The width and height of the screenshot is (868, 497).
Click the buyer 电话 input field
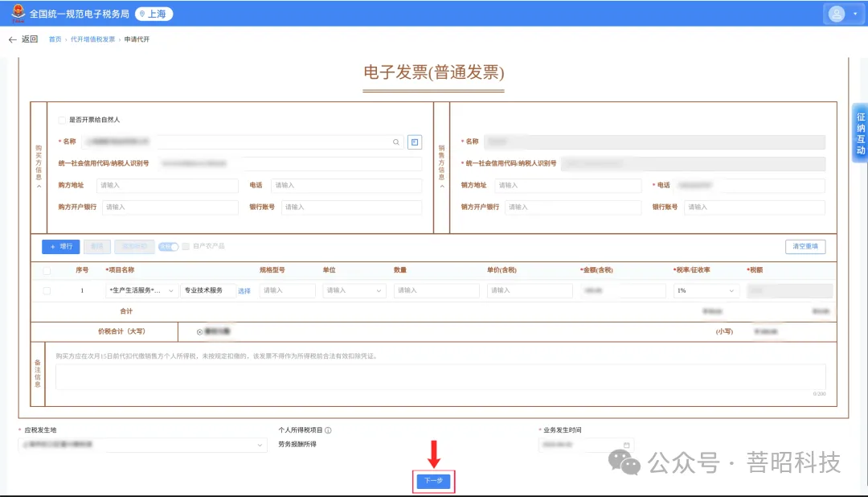tap(346, 186)
